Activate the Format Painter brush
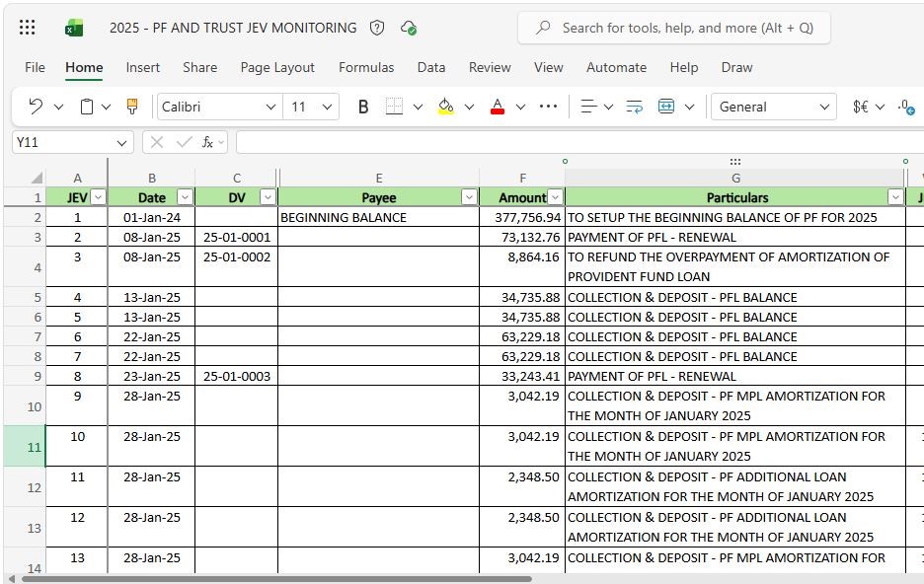 tap(132, 107)
